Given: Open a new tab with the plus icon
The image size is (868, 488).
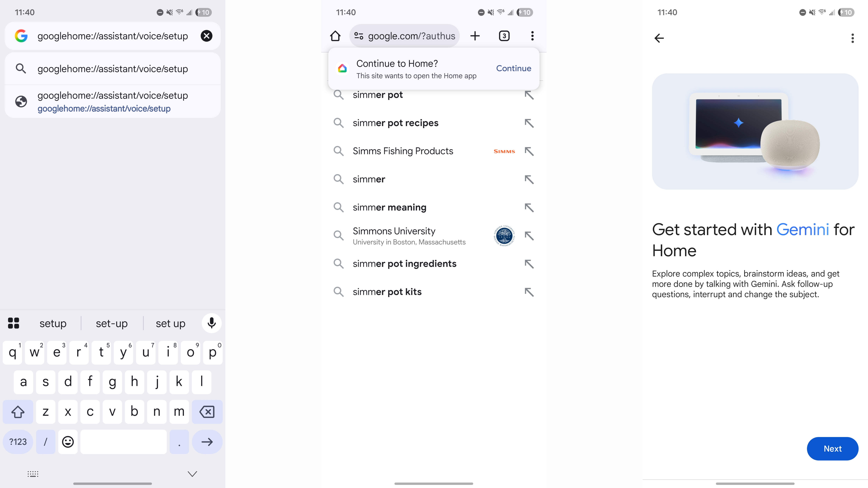Looking at the screenshot, I should [x=475, y=36].
